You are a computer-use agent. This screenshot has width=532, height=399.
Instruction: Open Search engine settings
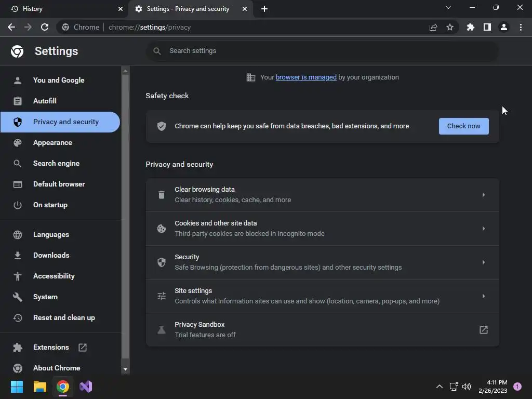[60, 163]
